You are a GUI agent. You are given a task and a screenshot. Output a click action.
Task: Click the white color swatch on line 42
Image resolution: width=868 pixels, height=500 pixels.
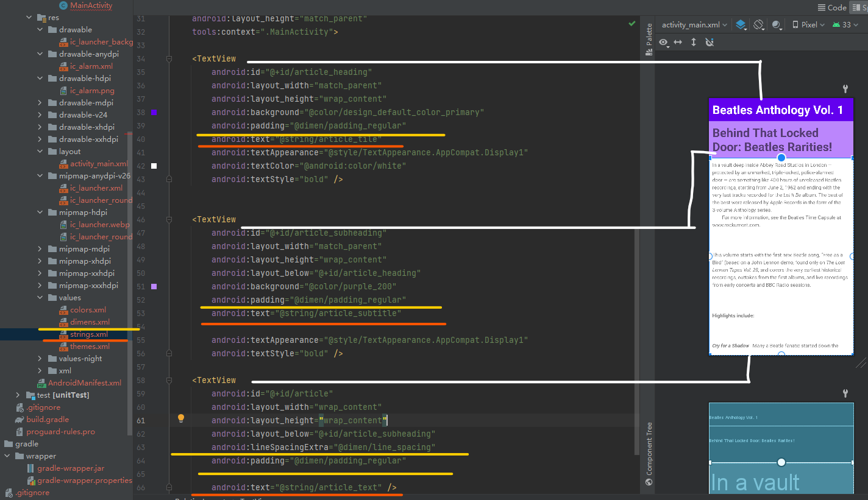point(154,166)
